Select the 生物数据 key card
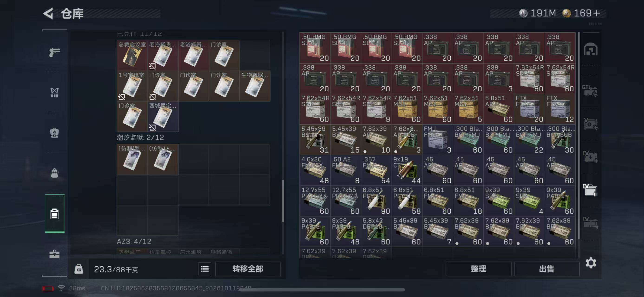Screen dimensions: 644x297 pos(255,86)
